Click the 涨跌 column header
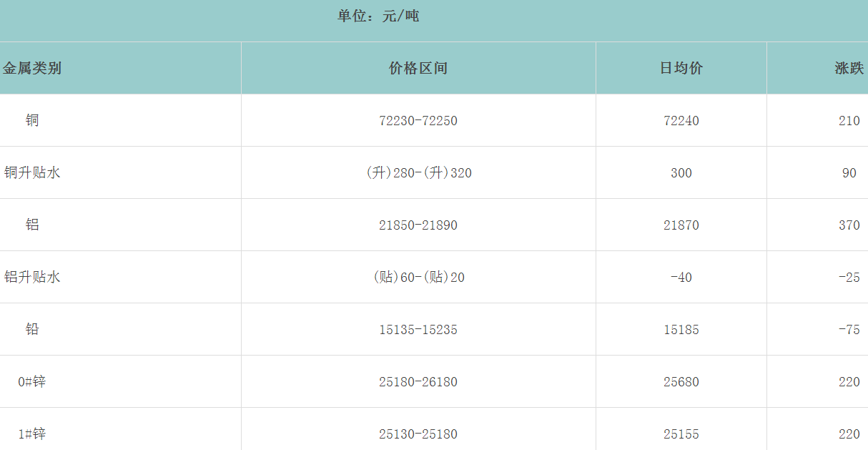The height and width of the screenshot is (450, 868). (x=849, y=69)
